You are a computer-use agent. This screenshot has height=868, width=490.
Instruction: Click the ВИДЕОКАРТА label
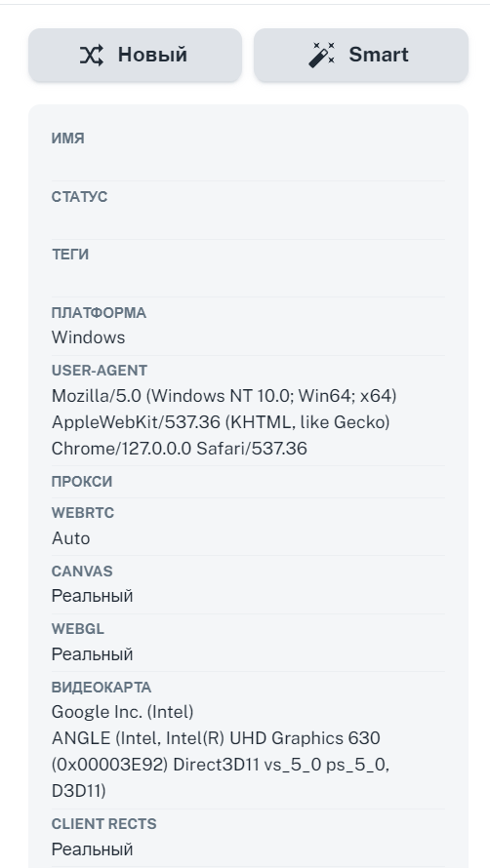pos(102,688)
